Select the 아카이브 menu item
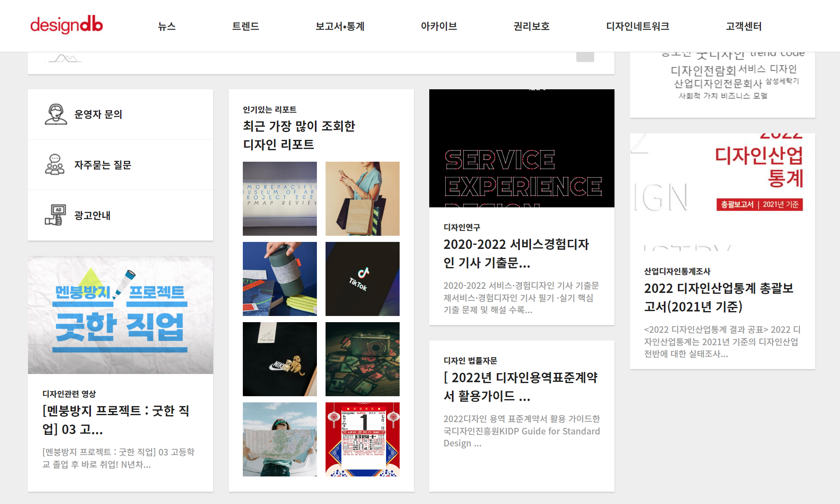Screen dimensions: 840x504 439,26
